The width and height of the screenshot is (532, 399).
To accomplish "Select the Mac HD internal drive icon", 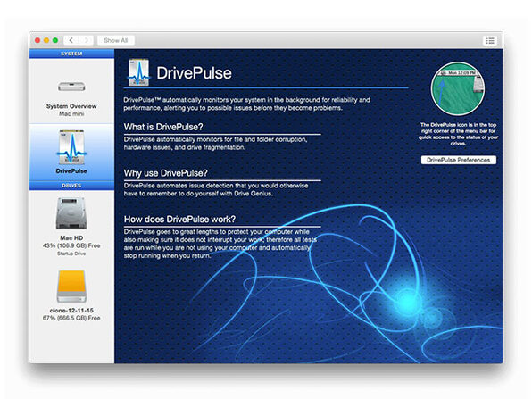I will coord(71,213).
